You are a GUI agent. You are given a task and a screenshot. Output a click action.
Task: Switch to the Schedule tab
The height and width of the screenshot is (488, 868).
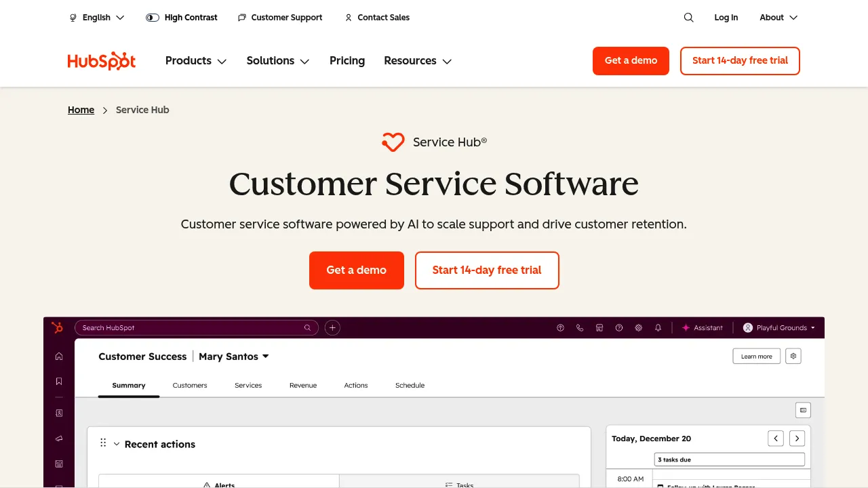click(410, 385)
